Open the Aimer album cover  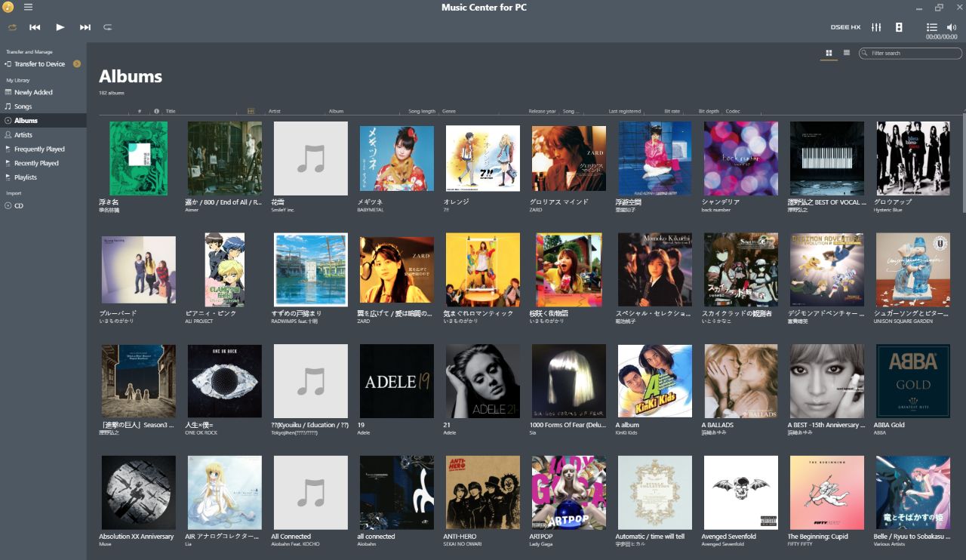click(x=225, y=158)
